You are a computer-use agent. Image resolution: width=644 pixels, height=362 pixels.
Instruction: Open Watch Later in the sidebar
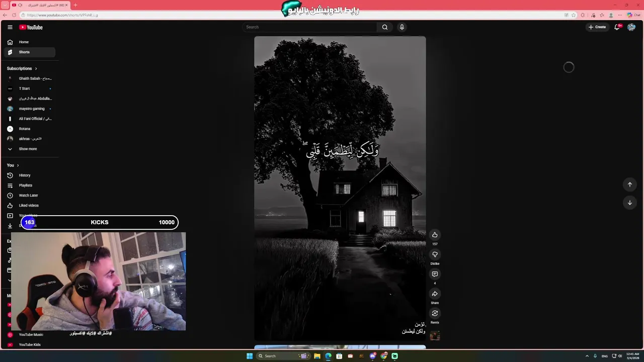coord(30,196)
